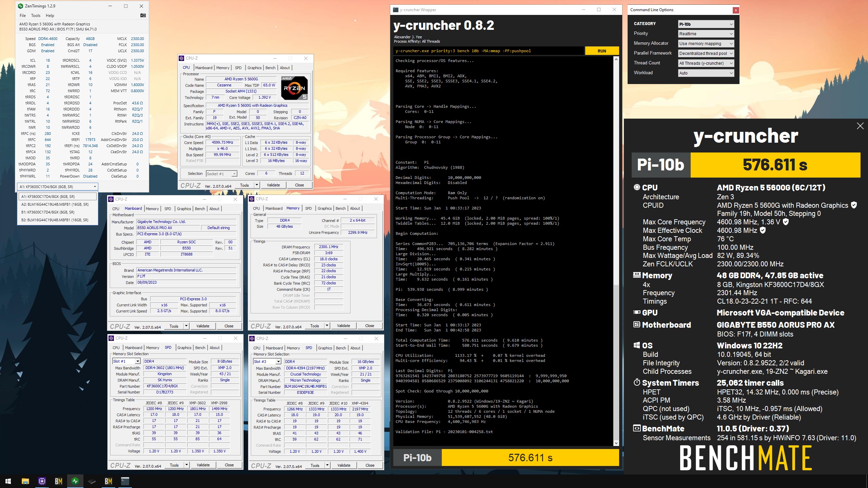This screenshot has width=868, height=488.
Task: Click Validation File Pi - 20230101-004258.txt line
Action: pos(444,432)
